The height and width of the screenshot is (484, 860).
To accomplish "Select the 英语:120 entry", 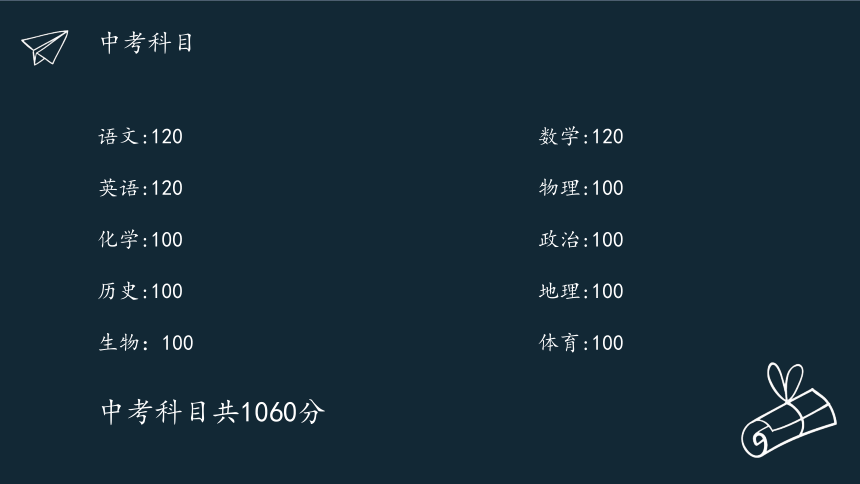I will point(140,188).
